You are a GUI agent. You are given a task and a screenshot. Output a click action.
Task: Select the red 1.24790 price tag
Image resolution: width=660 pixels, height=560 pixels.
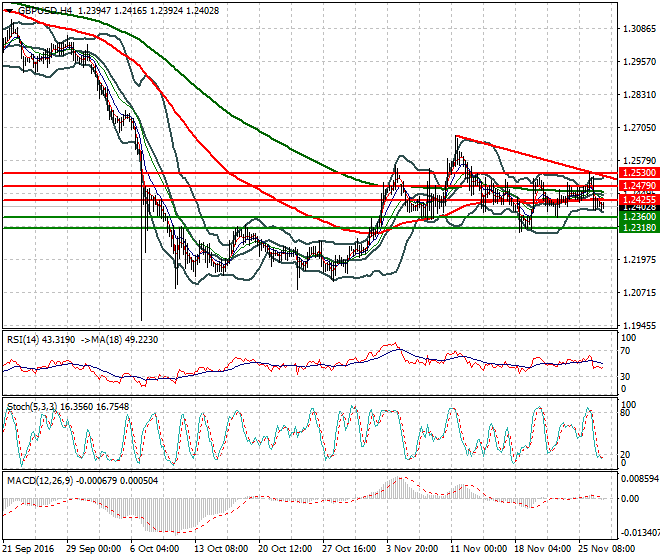pos(639,186)
